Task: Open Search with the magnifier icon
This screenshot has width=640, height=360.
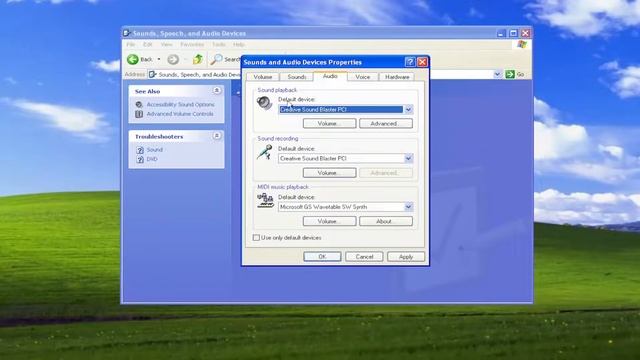Action: pyautogui.click(x=217, y=60)
